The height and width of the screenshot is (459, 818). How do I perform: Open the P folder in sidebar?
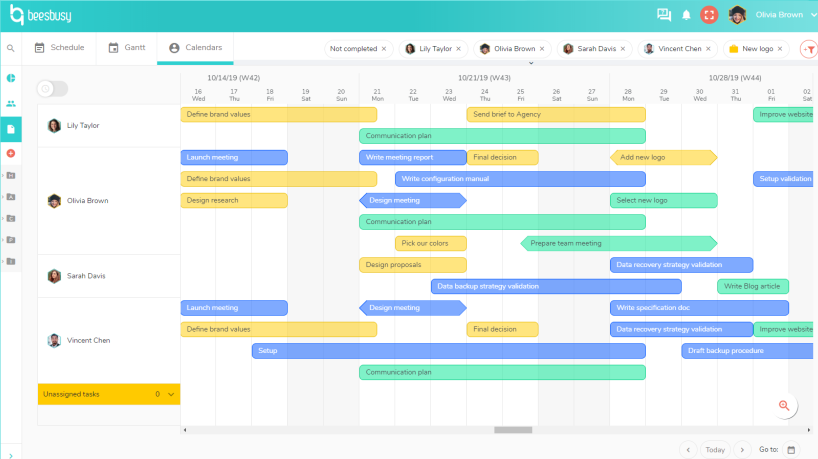11,239
